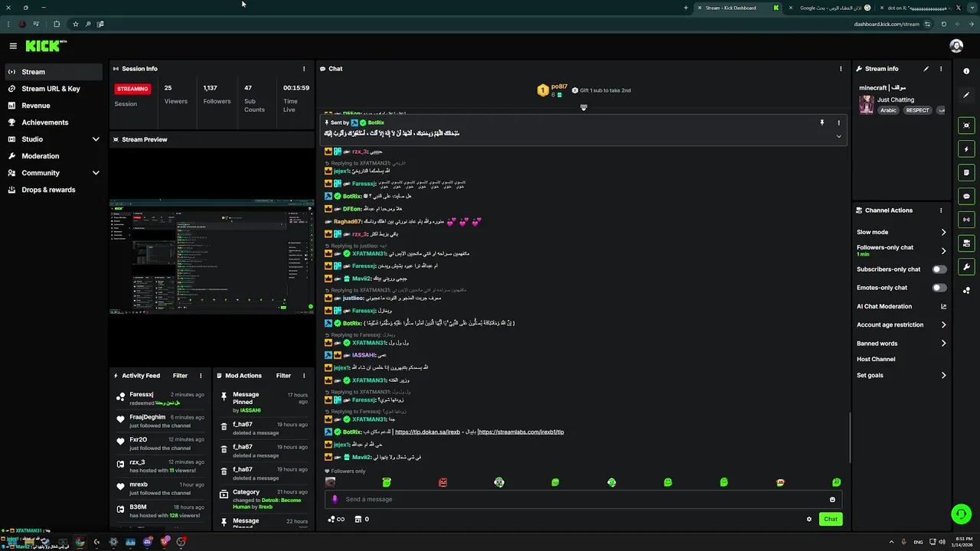The height and width of the screenshot is (551, 980).
Task: Open the tip.dokan.sa/irexb link
Action: point(427,432)
